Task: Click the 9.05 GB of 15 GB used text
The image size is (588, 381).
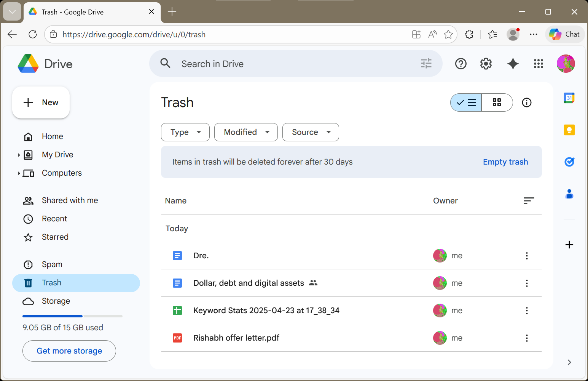Action: [63, 328]
